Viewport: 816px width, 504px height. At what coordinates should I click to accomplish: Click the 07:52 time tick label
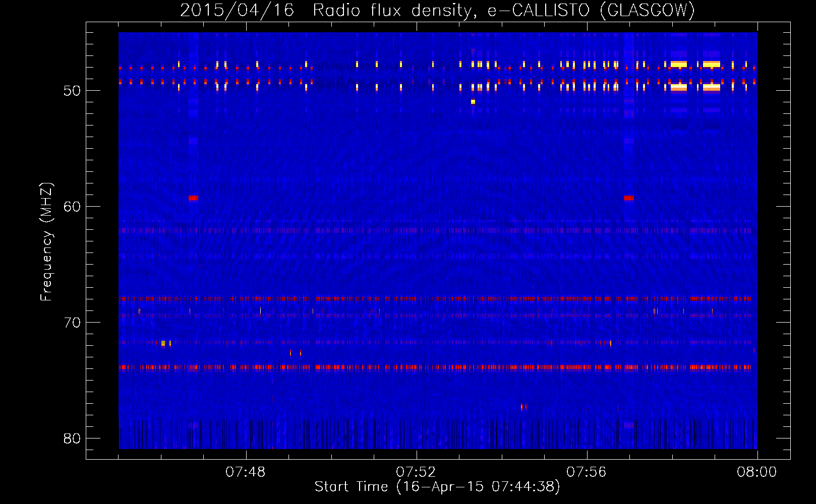pos(416,472)
